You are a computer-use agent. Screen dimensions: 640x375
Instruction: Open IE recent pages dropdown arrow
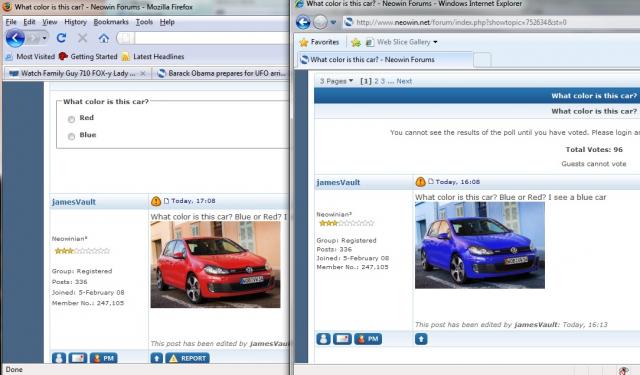tap(333, 22)
